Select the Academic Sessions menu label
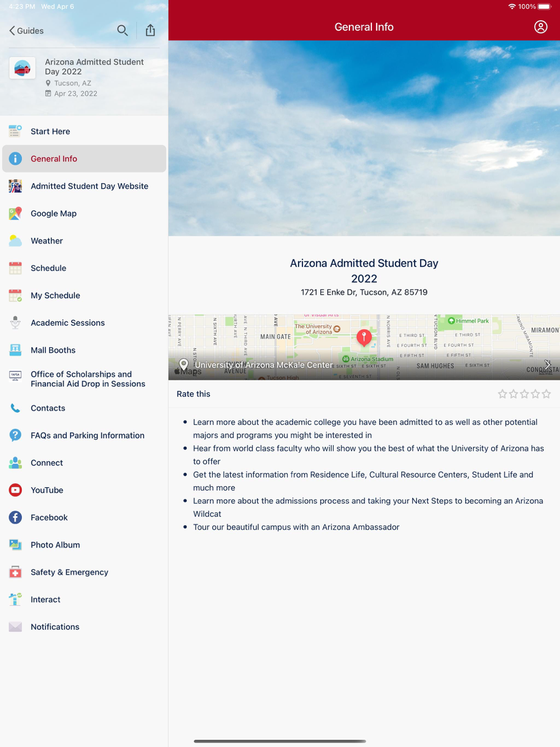This screenshot has height=747, width=560. [x=68, y=323]
